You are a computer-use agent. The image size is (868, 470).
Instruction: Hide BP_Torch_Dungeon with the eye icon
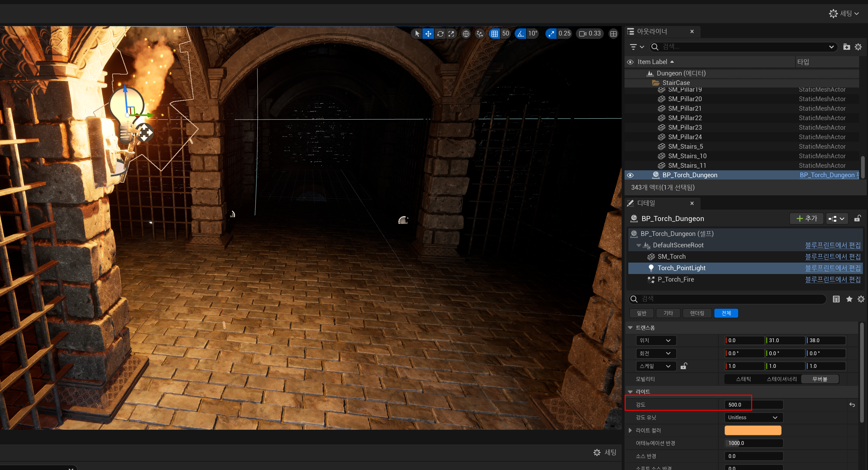pos(630,175)
